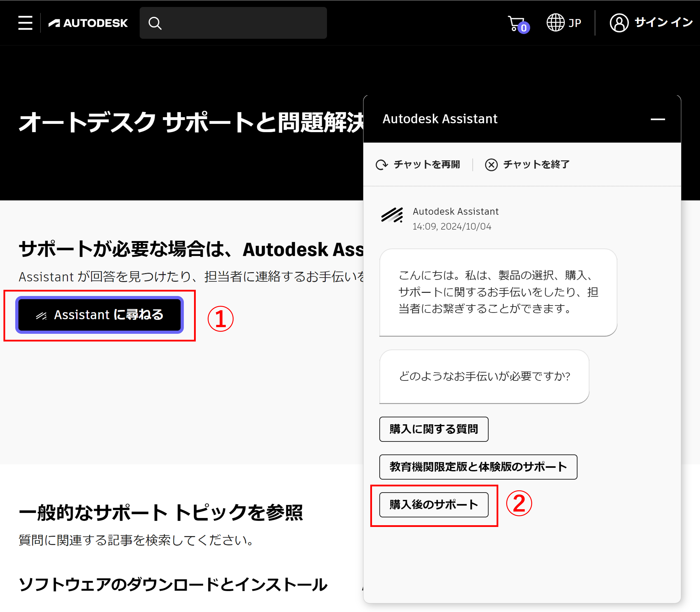Click チャットを終了 text
This screenshot has width=700, height=612.
(x=536, y=165)
